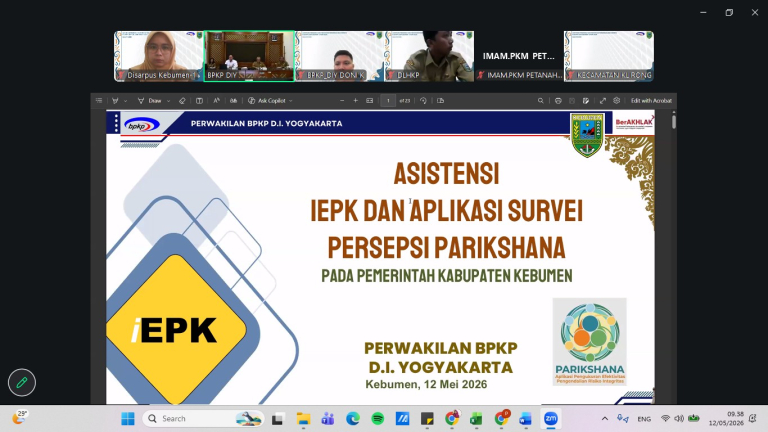Select DLHKP participant video

pos(429,56)
